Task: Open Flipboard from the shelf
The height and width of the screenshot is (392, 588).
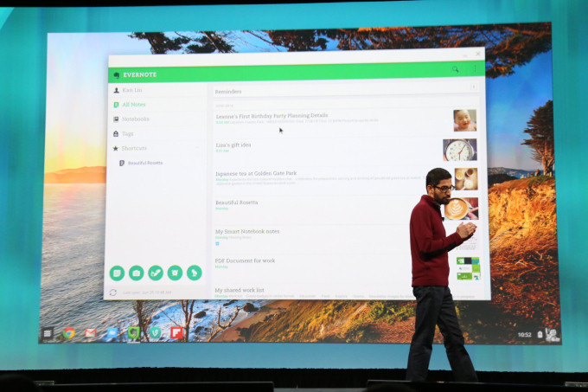Action: click(x=176, y=332)
